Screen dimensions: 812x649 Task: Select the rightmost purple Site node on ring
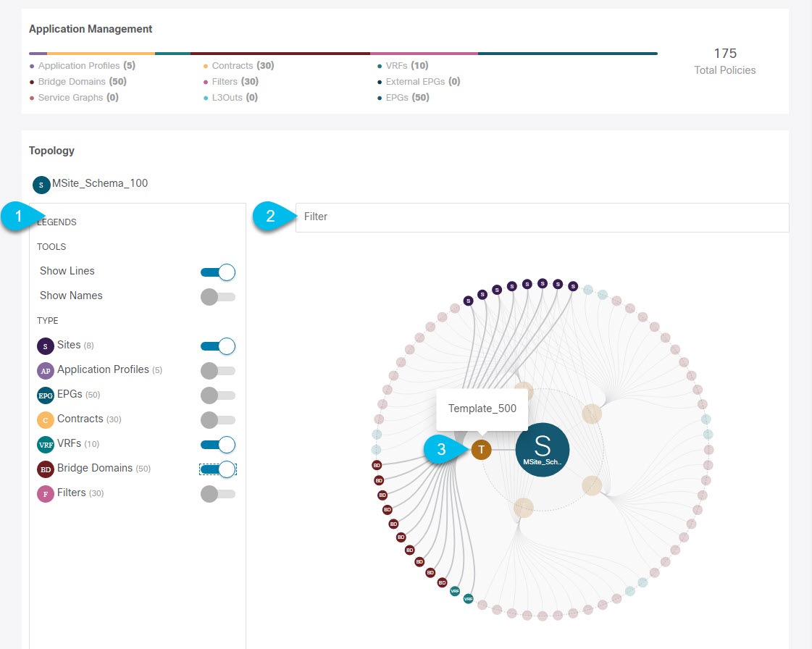(x=573, y=286)
